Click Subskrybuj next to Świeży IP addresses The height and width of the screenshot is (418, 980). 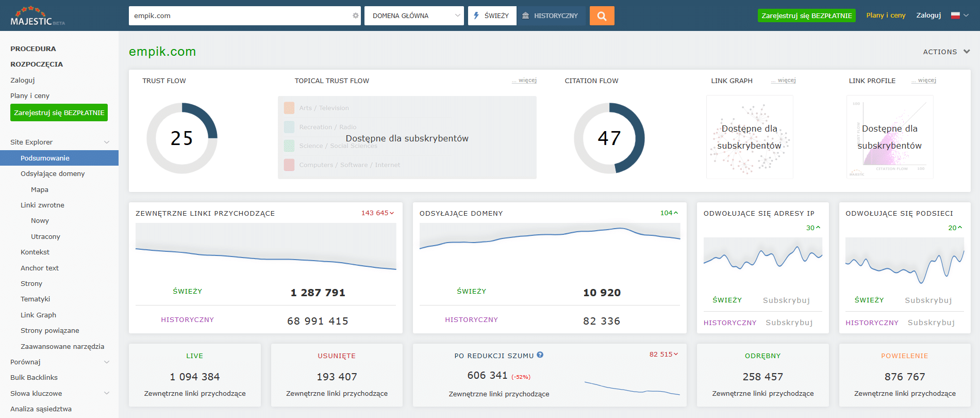[786, 300]
